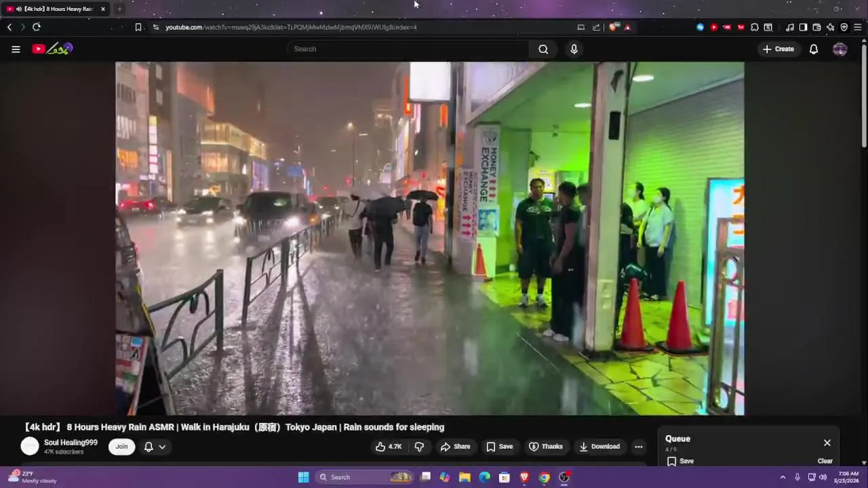This screenshot has width=868, height=488.
Task: Open Microsoft Edge from taskbar
Action: [484, 477]
